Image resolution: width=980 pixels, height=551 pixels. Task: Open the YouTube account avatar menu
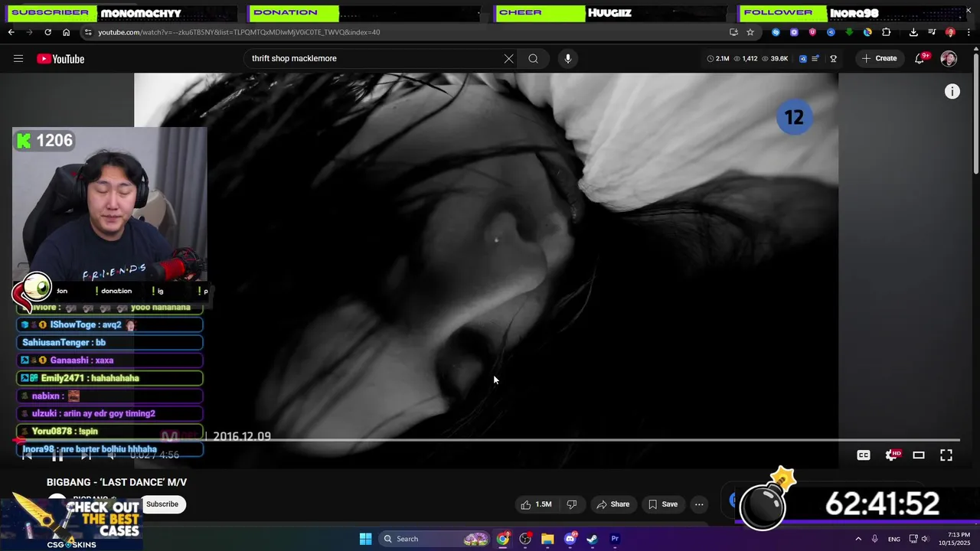tap(949, 59)
